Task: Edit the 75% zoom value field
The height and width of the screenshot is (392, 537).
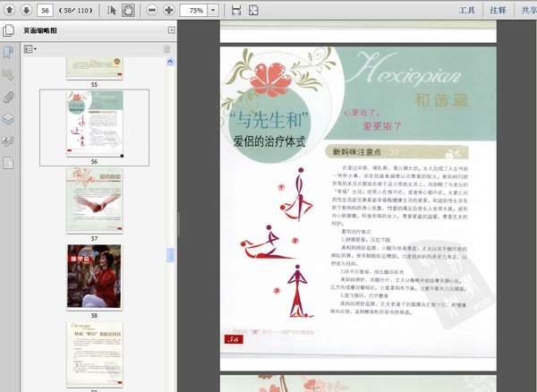Action: coord(194,10)
